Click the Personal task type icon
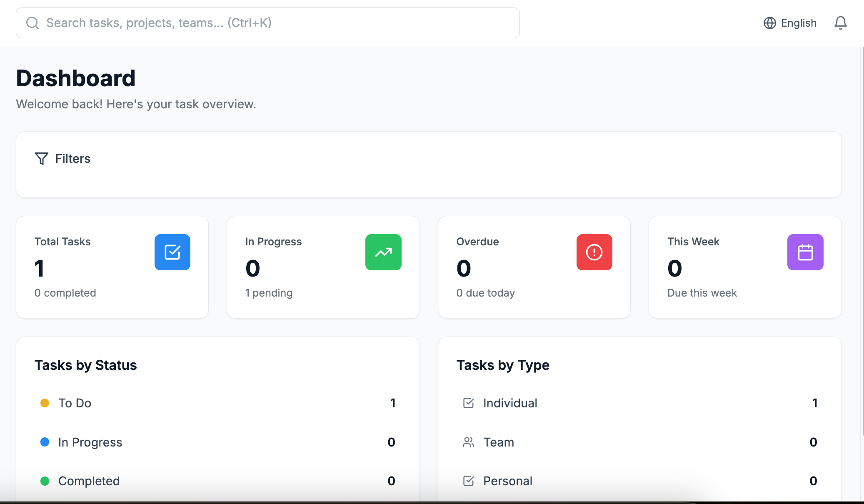 [x=468, y=481]
